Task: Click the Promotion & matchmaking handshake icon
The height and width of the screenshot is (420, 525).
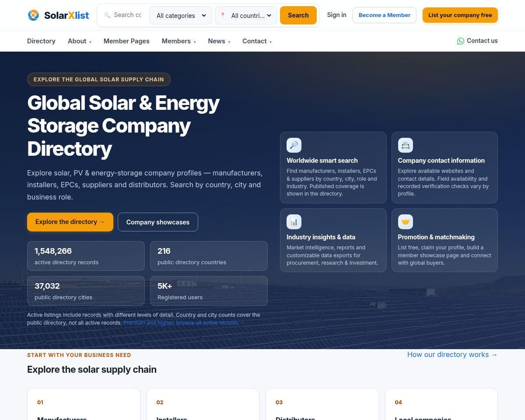Action: coord(406,222)
